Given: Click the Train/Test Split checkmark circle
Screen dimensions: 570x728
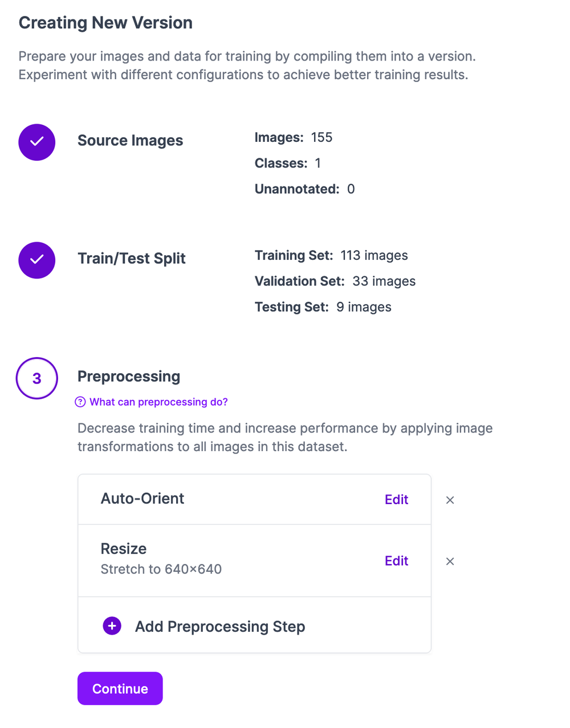Looking at the screenshot, I should [37, 260].
